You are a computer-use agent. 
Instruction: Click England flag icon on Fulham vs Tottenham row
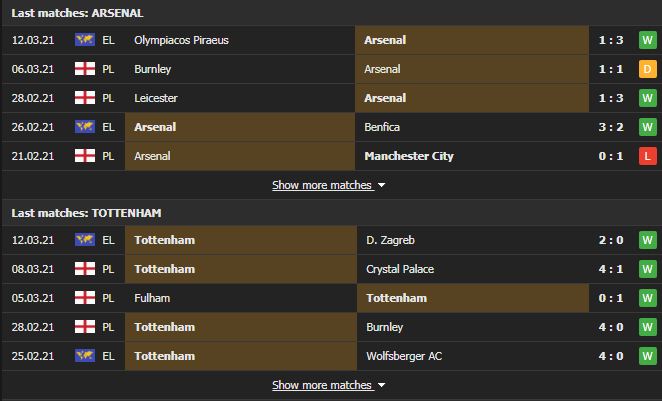pyautogui.click(x=85, y=298)
